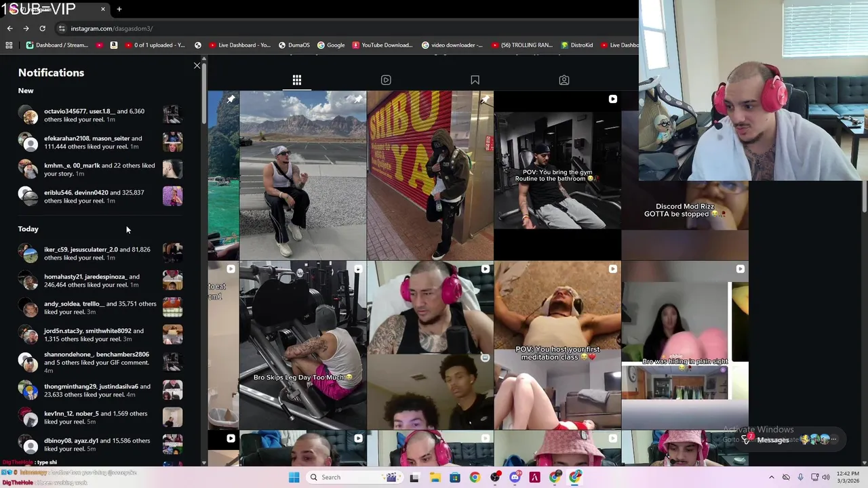This screenshot has height=488, width=868.
Task: Open '0 of 1 uploaded' YouTube bookmark
Action: (155, 45)
